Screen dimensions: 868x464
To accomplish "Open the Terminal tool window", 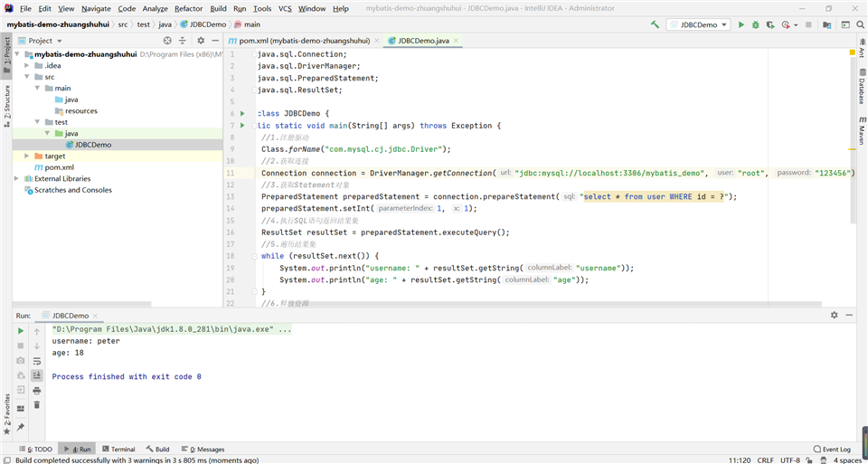I will click(118, 449).
